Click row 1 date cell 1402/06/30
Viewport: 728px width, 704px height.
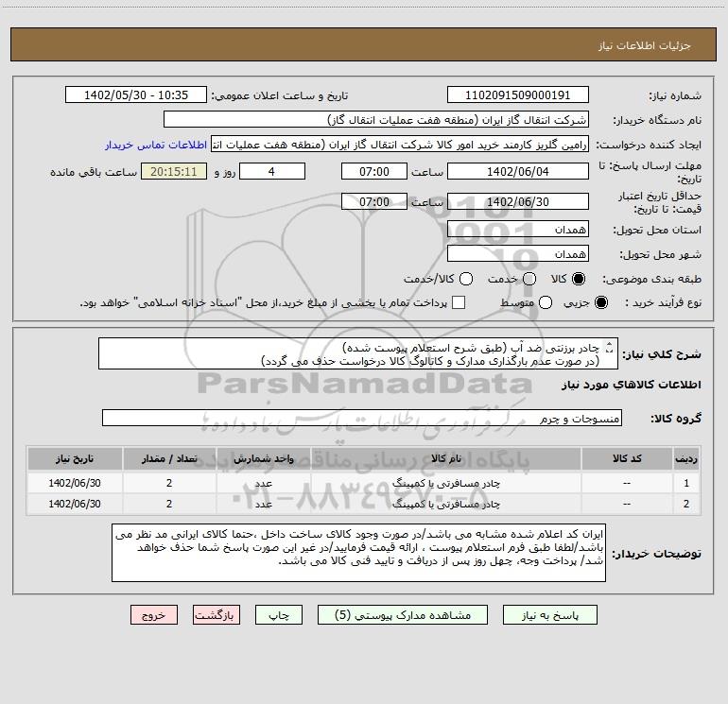point(75,483)
